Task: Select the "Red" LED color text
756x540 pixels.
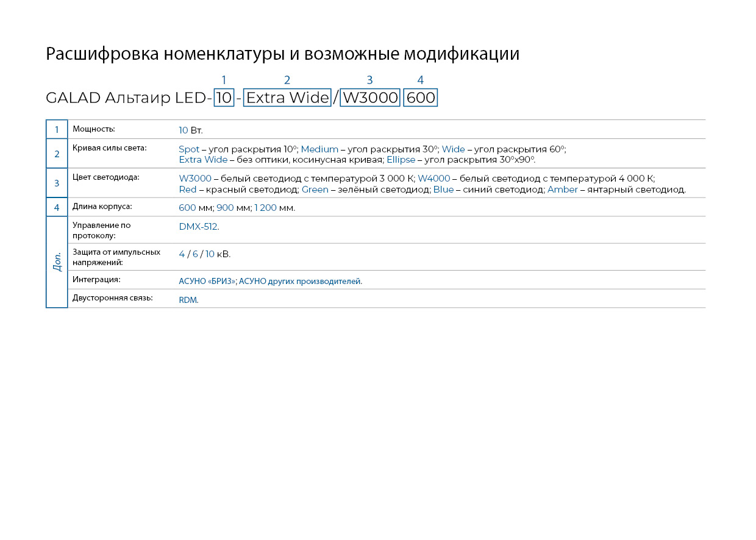Action: click(x=188, y=190)
